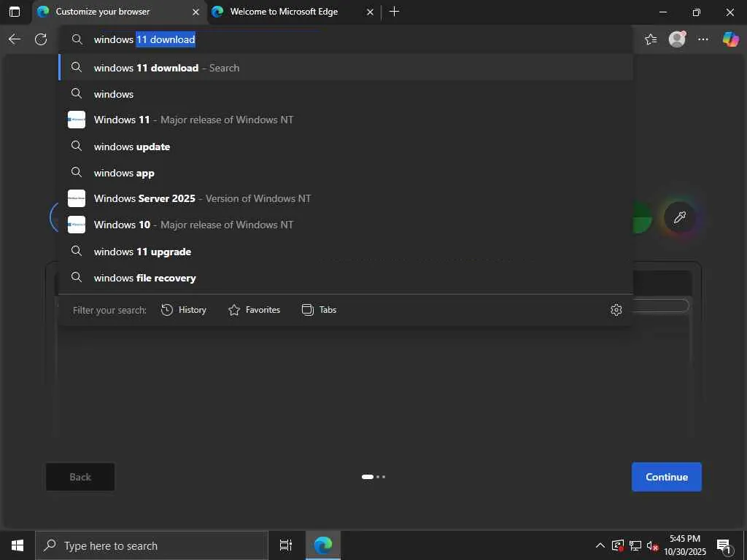This screenshot has height=560, width=747.
Task: Open the notification center icon
Action: coord(724,545)
